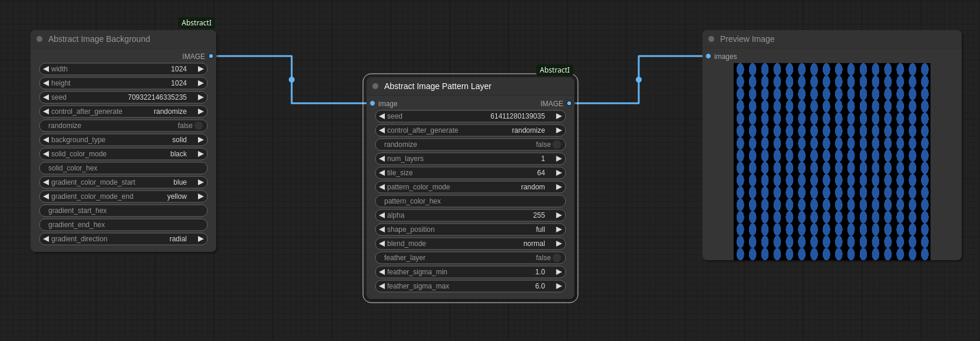The image size is (980, 341).
Task: Decrease feather_sigma_min with left arrow
Action: point(382,272)
